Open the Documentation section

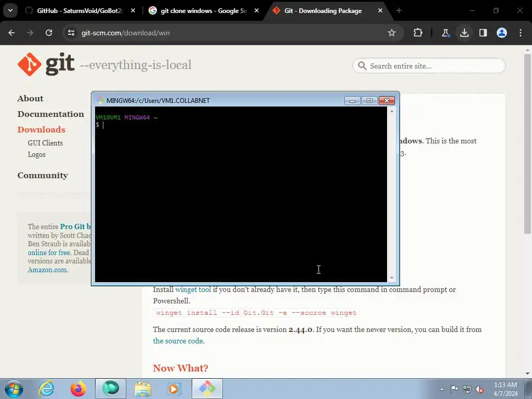pos(50,114)
